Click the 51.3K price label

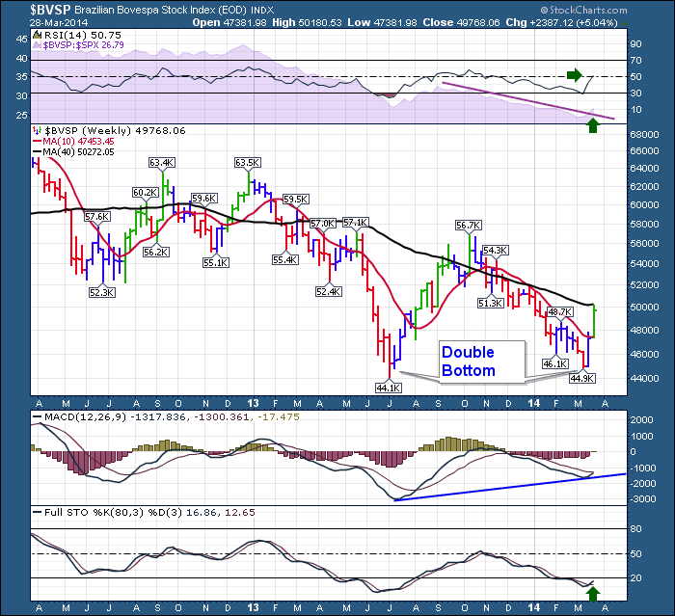pyautogui.click(x=490, y=303)
